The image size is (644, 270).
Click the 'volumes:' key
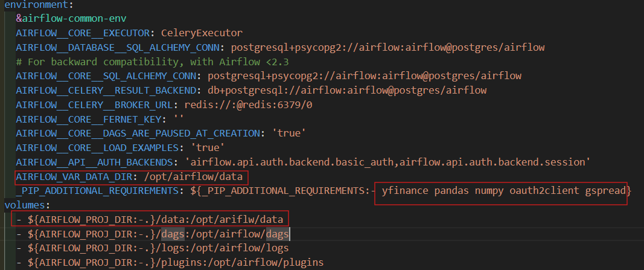point(27,204)
